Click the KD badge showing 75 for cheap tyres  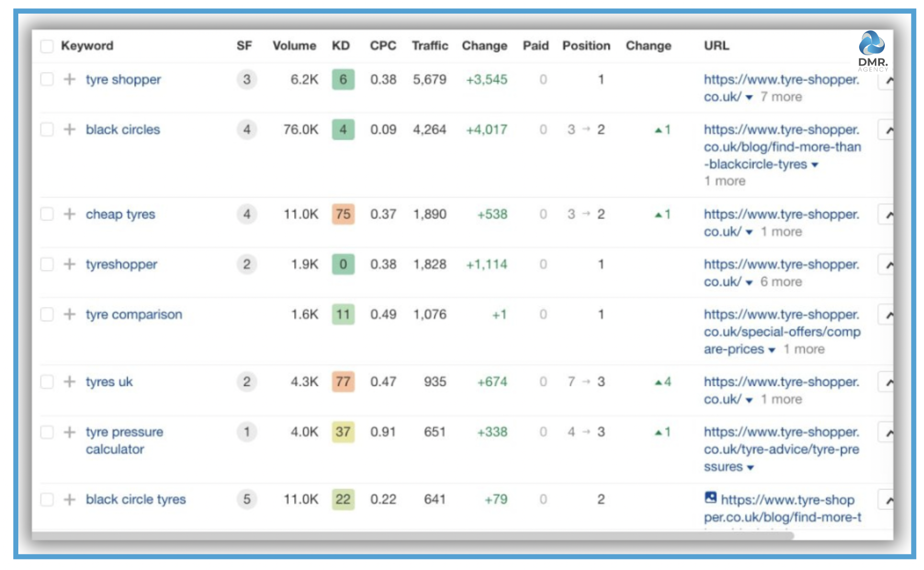343,214
